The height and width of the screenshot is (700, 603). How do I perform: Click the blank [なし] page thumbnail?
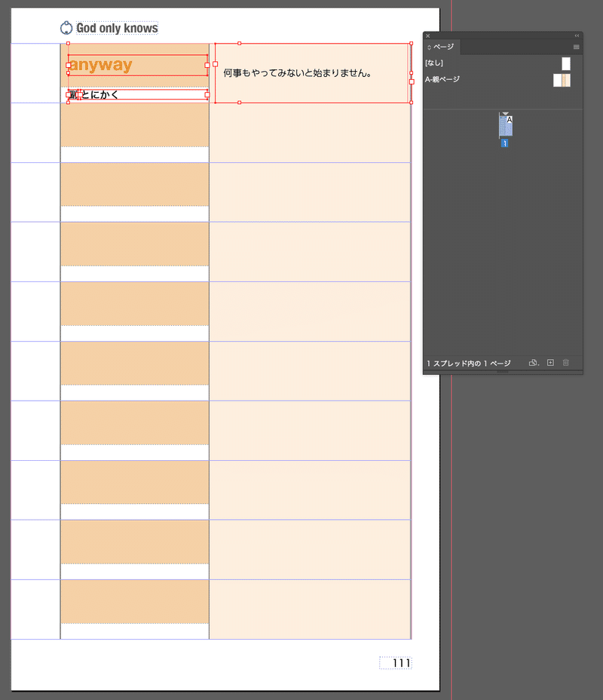565,64
